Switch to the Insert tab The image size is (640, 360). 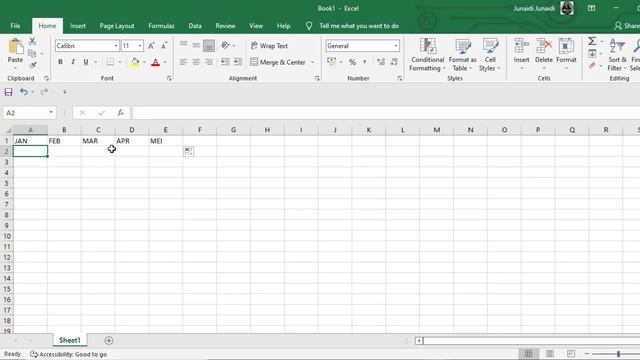78,26
